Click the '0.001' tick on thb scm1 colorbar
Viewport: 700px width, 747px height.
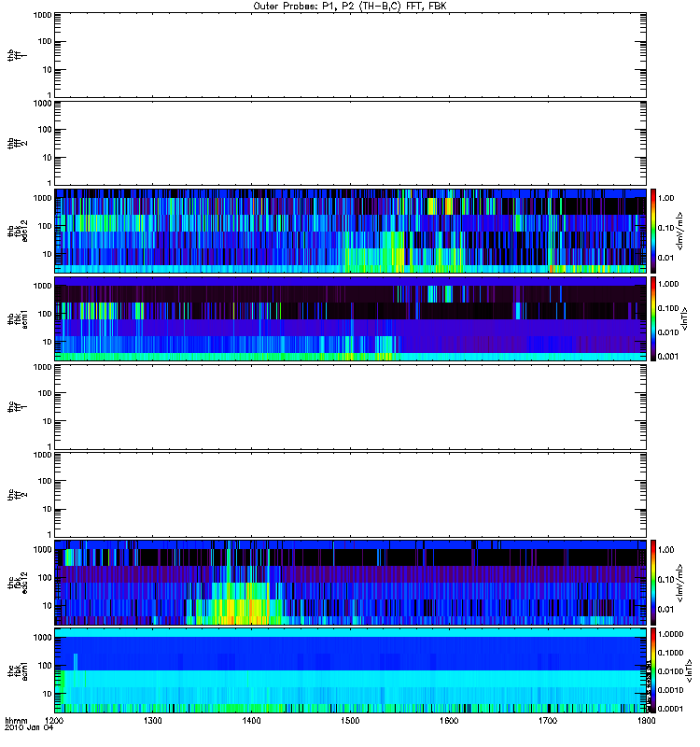[668, 357]
